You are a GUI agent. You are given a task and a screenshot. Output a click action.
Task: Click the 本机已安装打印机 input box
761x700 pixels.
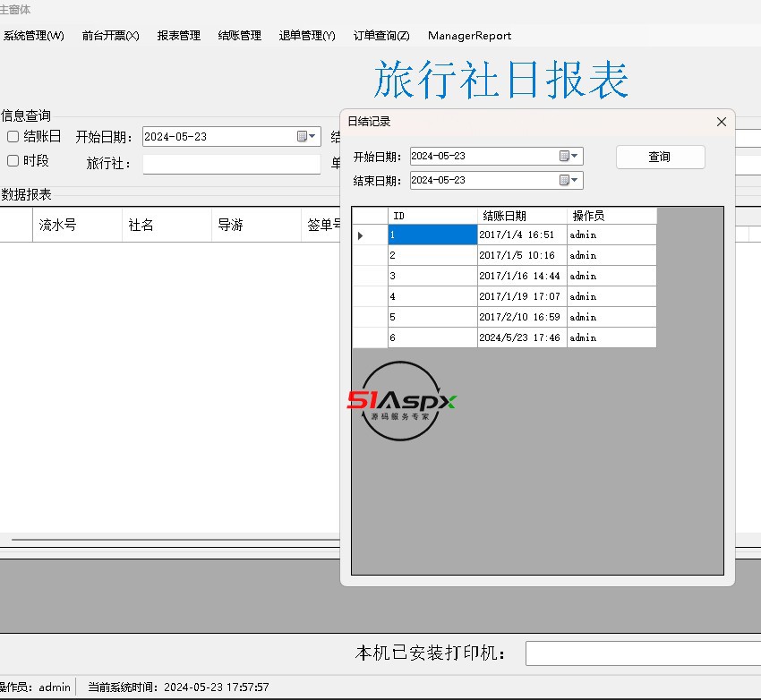pos(643,653)
